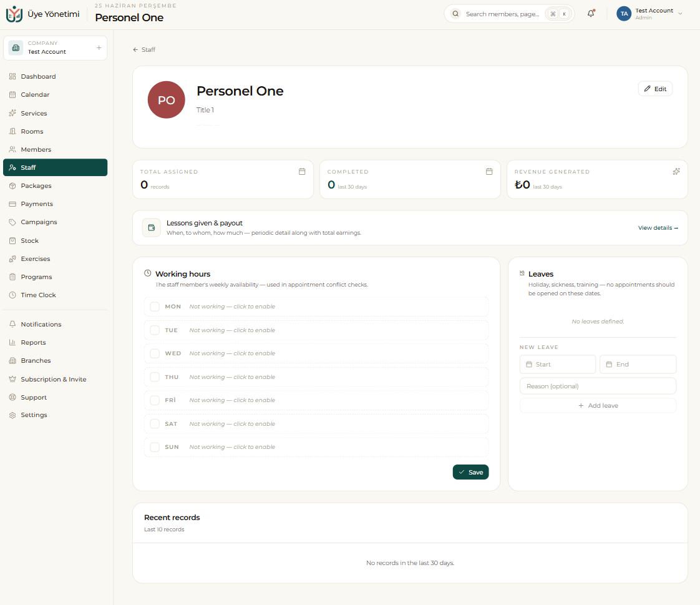Enable Tuesday working hours checkbox

click(x=155, y=330)
